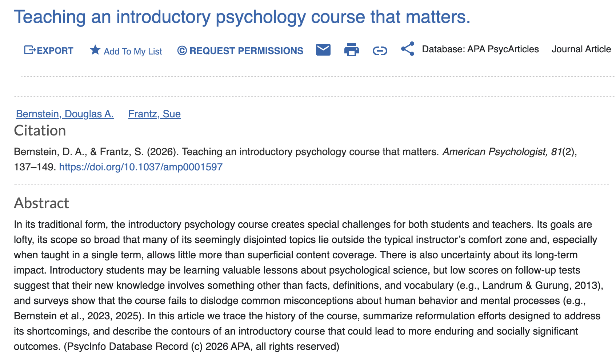Click the Journal Article document type label
The width and height of the screenshot is (616, 364).
pyautogui.click(x=581, y=49)
